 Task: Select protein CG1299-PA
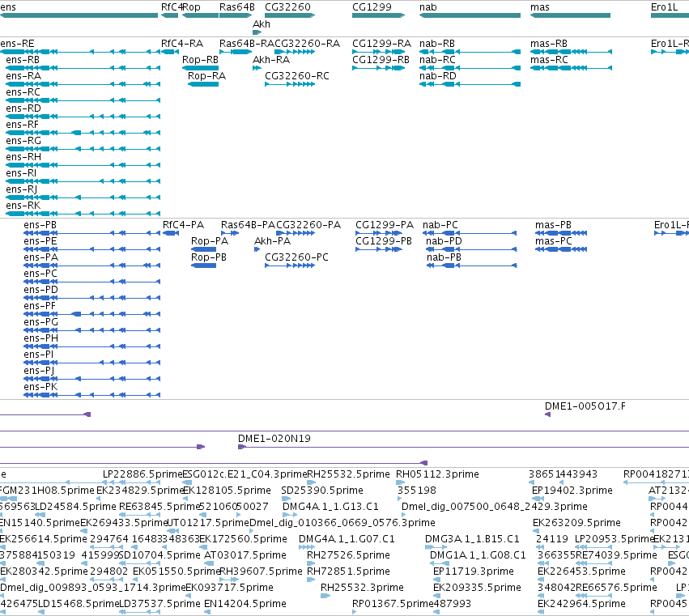click(379, 233)
